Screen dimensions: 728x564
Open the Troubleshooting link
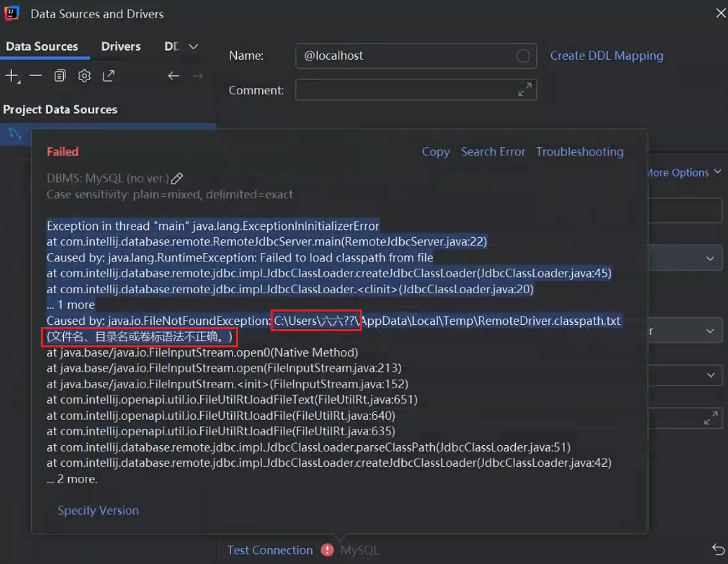pyautogui.click(x=580, y=152)
